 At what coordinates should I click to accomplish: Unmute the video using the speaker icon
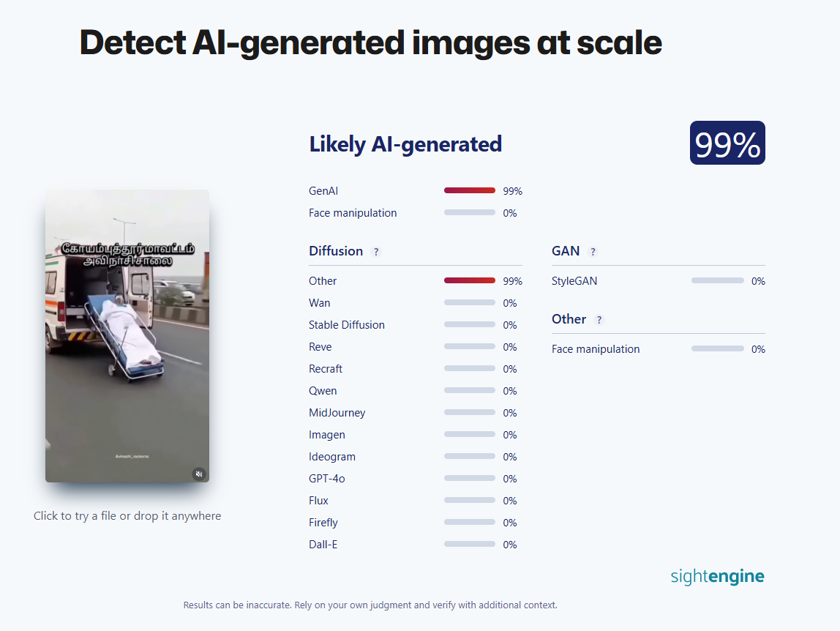[x=199, y=474]
